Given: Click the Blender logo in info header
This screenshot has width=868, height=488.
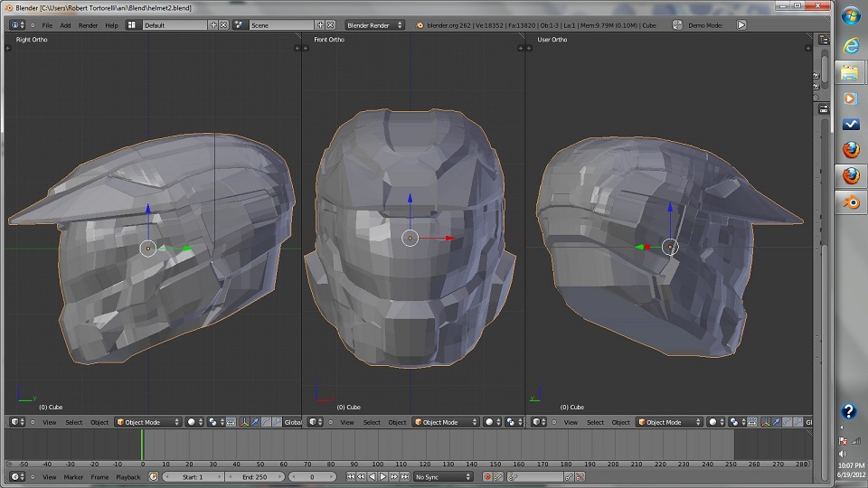Looking at the screenshot, I should 419,25.
